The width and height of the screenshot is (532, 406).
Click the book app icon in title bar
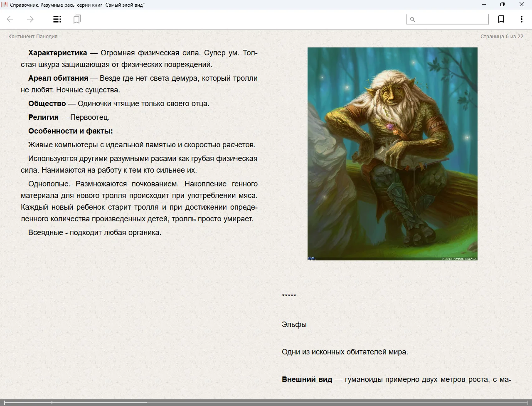(5, 5)
